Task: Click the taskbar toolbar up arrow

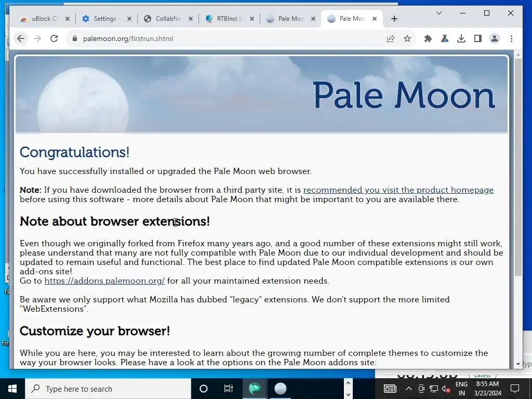Action: tap(348, 383)
